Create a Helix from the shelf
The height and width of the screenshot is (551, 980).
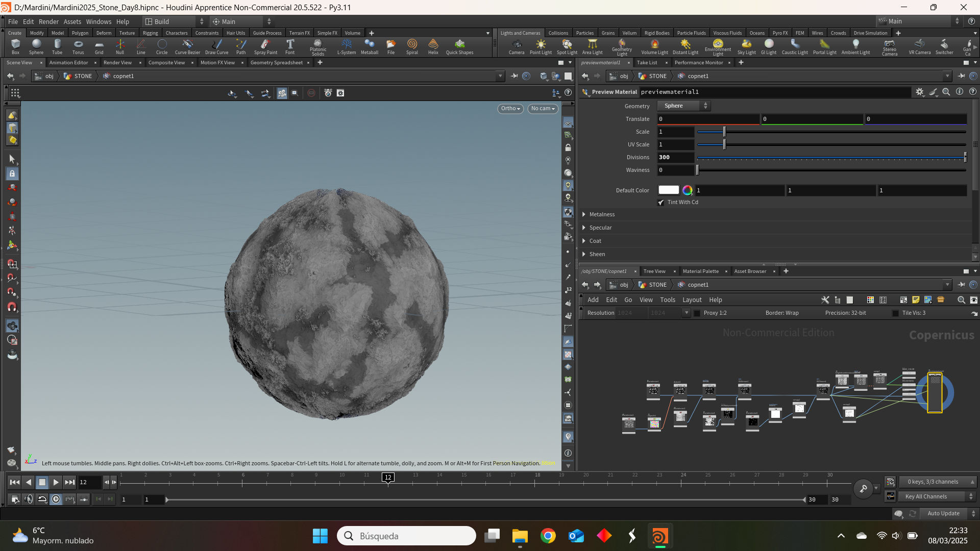coord(433,47)
